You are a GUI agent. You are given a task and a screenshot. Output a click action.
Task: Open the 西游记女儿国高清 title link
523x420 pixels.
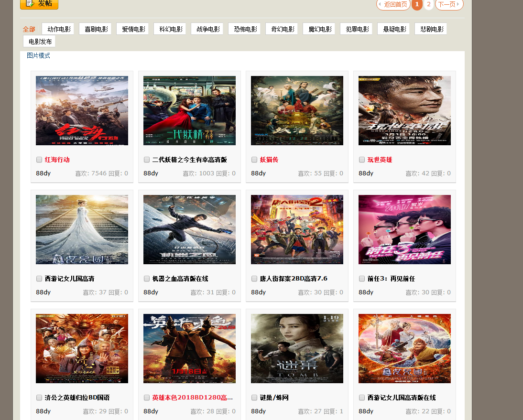click(x=69, y=279)
